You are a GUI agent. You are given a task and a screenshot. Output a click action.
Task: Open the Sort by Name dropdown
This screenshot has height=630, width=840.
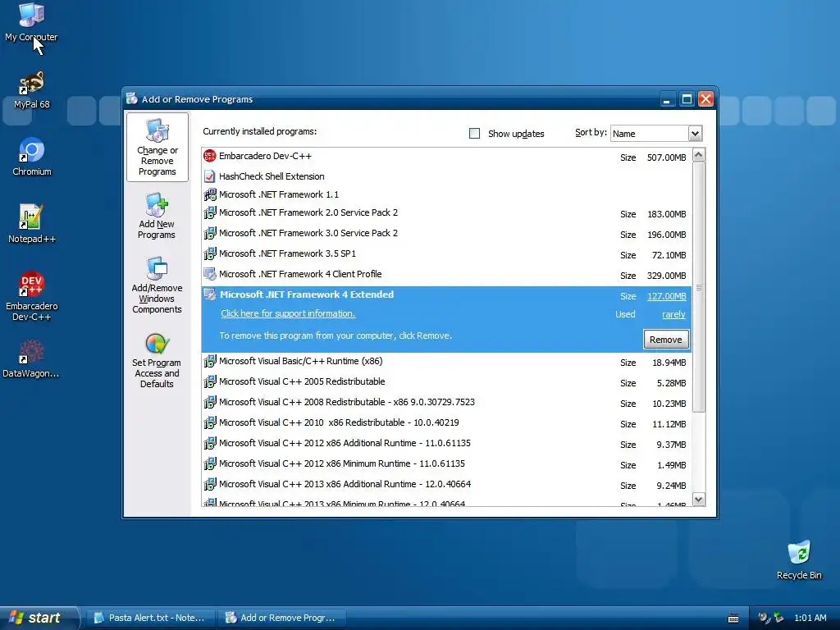[x=695, y=134]
